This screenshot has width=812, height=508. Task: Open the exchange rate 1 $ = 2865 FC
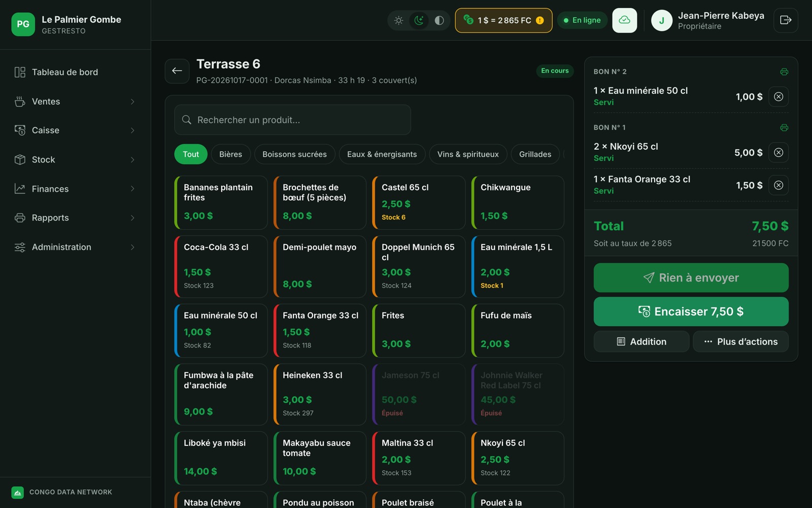click(x=503, y=20)
